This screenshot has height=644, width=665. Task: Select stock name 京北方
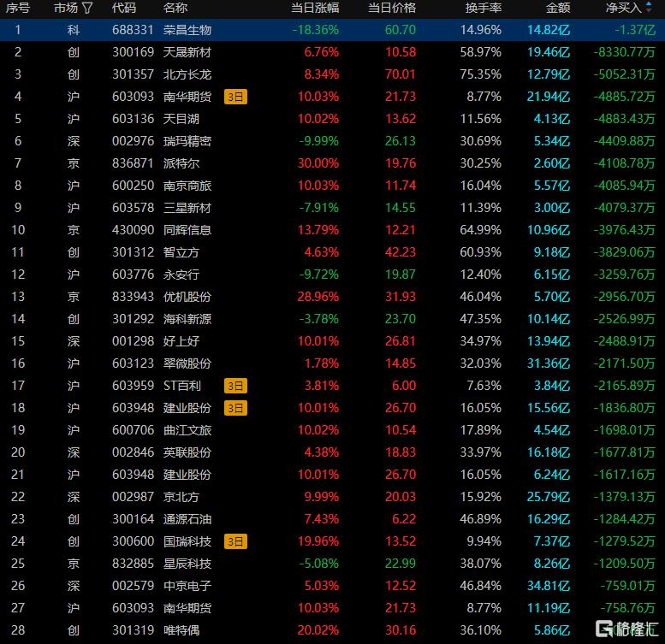click(x=181, y=497)
